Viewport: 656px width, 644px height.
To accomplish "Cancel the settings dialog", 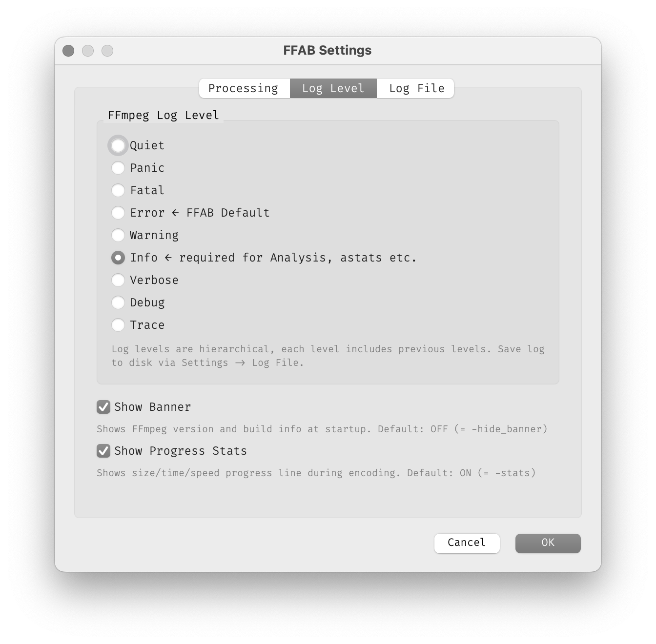I will [x=467, y=543].
